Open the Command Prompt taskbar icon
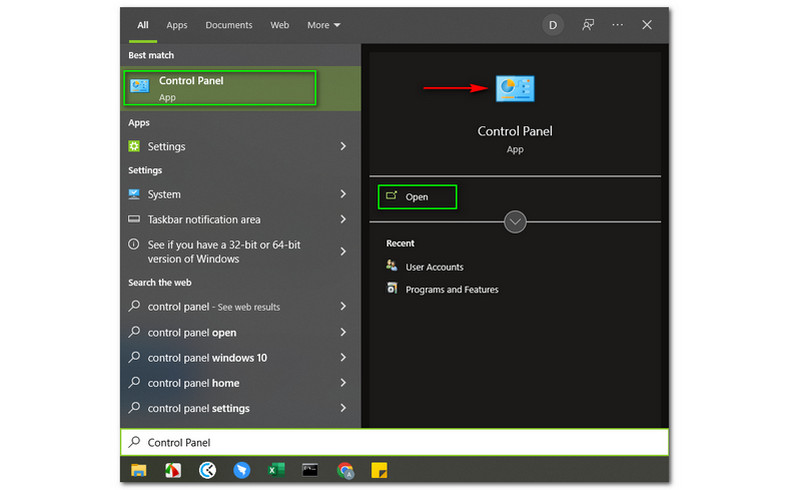The height and width of the screenshot is (490, 800). point(311,469)
